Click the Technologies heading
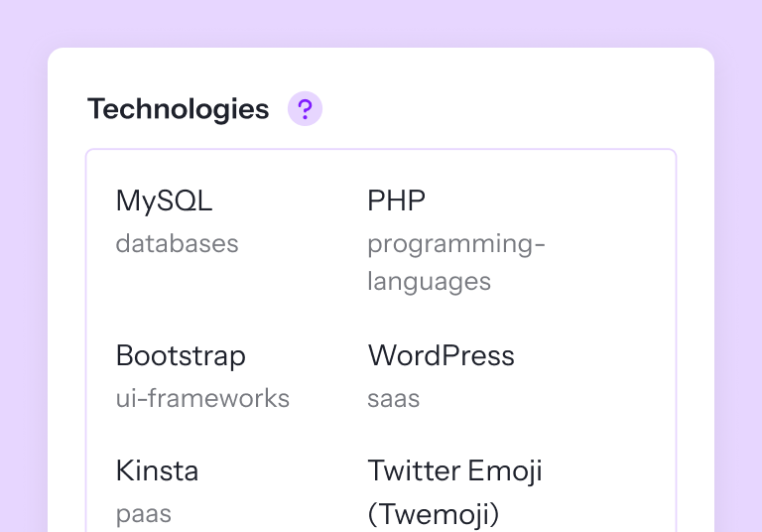The image size is (762, 532). (179, 109)
